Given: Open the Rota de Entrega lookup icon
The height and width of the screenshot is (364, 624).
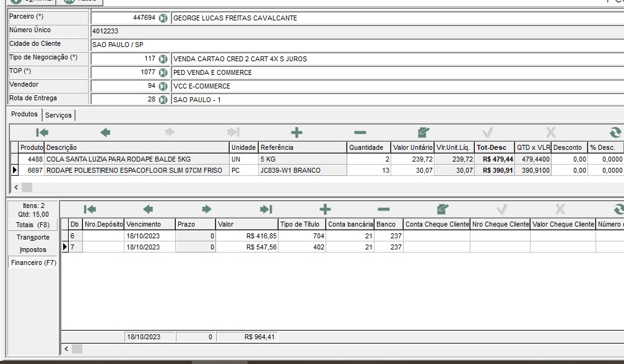Looking at the screenshot, I should 163,100.
